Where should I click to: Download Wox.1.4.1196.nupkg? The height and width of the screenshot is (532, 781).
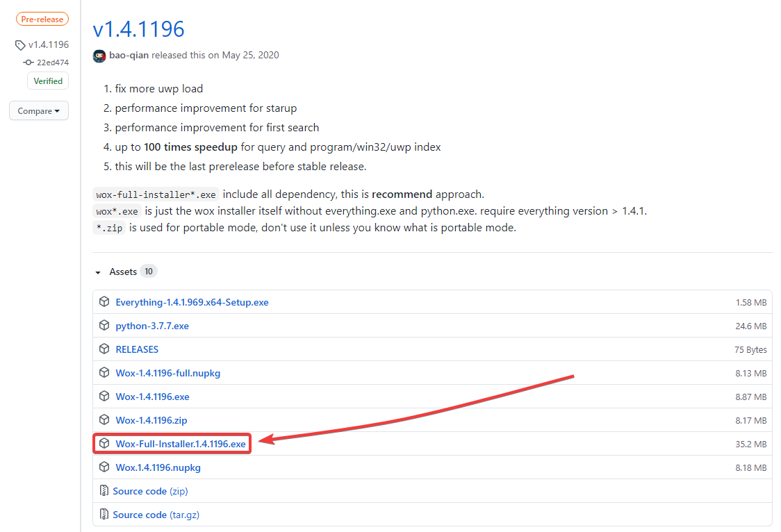(x=158, y=468)
